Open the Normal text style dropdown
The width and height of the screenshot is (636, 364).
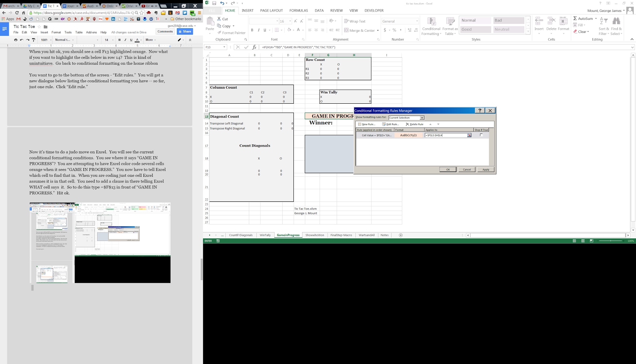64,40
